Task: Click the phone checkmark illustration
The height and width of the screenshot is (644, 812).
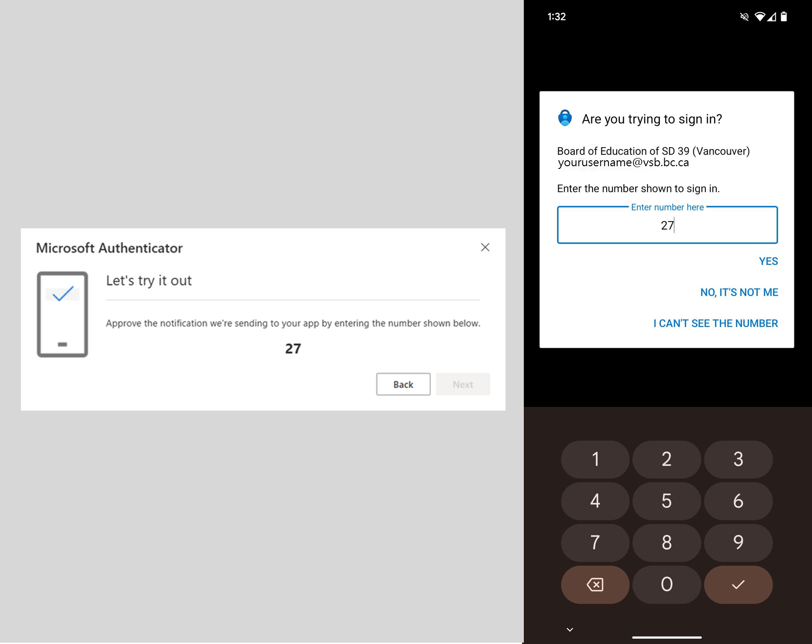Action: point(63,314)
